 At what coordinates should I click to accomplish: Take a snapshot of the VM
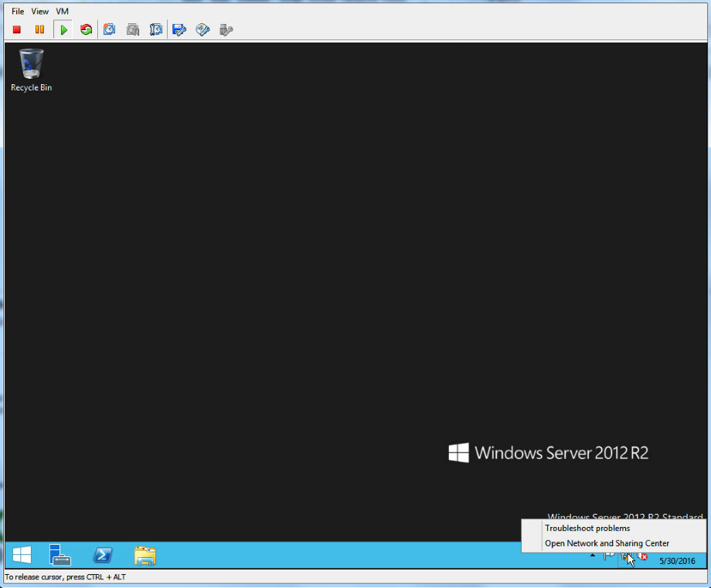tap(110, 30)
